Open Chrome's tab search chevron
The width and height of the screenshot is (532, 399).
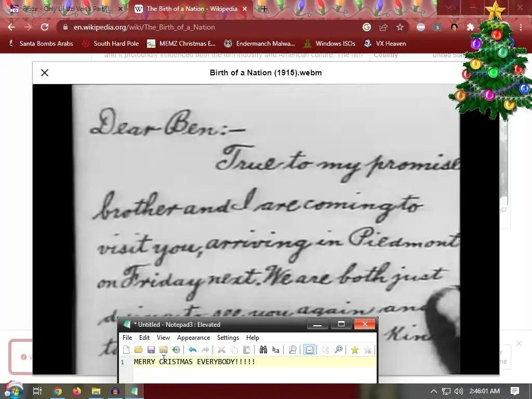click(x=448, y=7)
